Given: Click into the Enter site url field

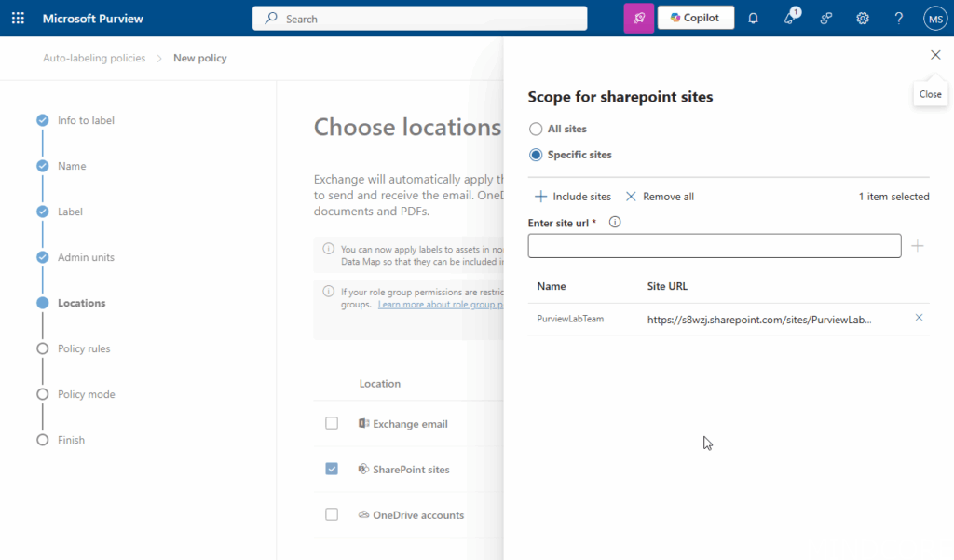Looking at the screenshot, I should [714, 246].
